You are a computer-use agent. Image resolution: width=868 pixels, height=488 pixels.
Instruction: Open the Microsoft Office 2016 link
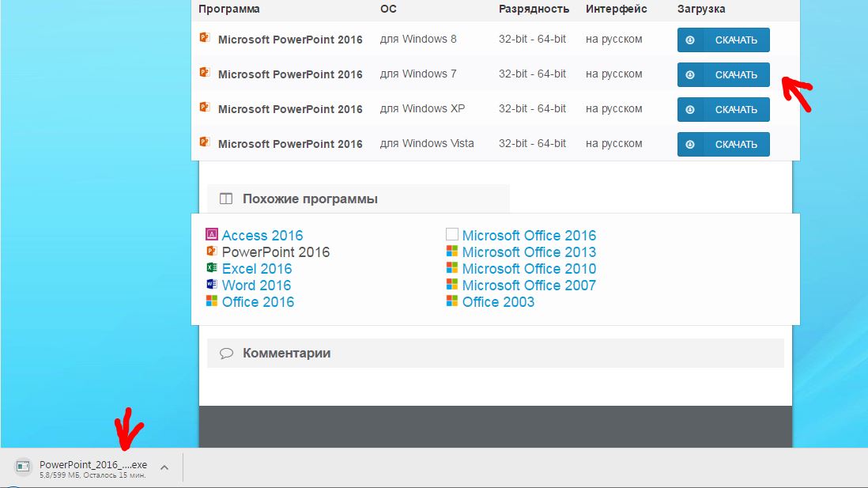(529, 236)
